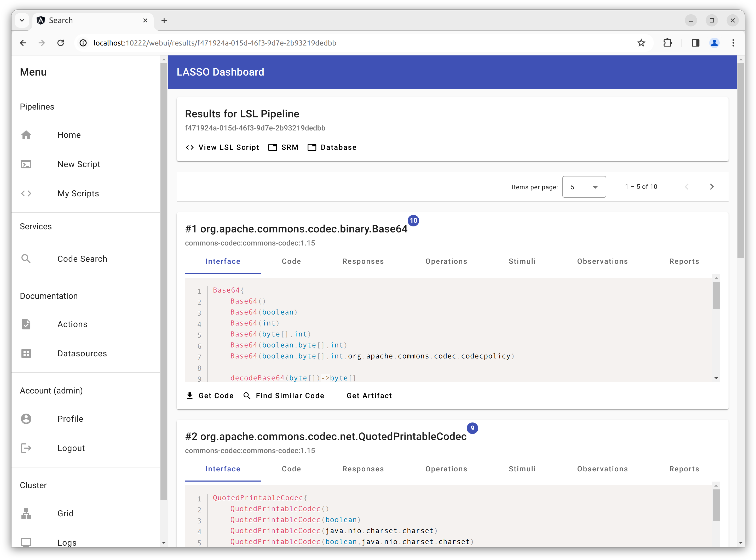Open Observations tab for QuotedPrintableCodec
756x560 pixels.
(x=602, y=469)
